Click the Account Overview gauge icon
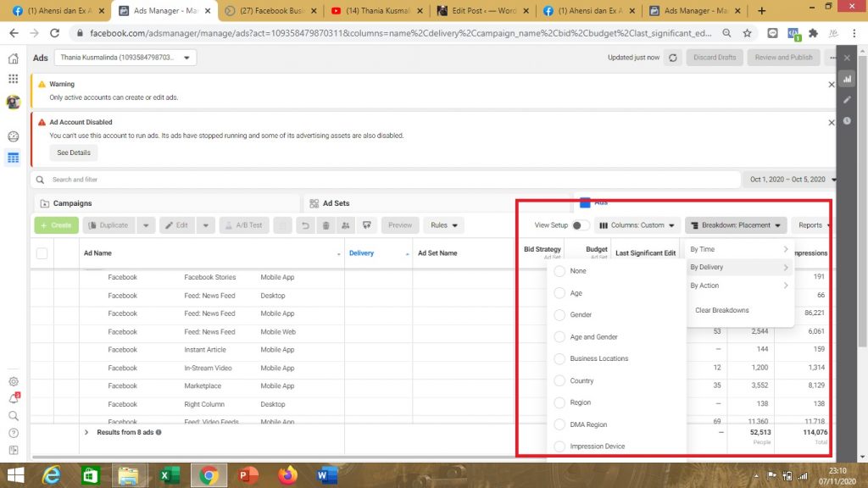The width and height of the screenshot is (868, 488). [x=14, y=136]
